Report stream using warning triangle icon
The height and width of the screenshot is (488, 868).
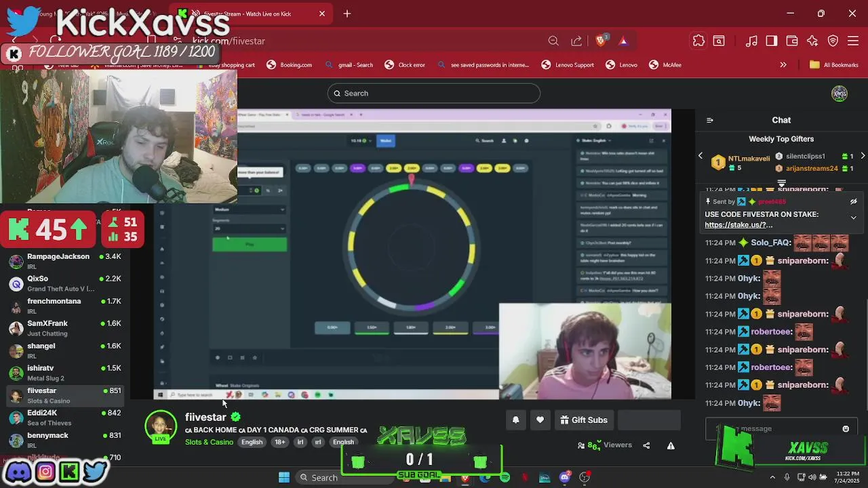671,445
